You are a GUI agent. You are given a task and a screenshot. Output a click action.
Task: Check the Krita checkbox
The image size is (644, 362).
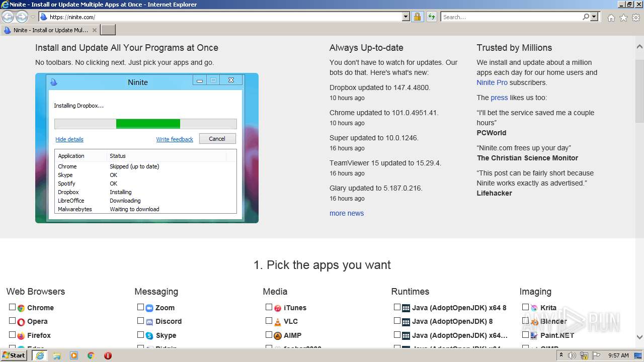point(525,307)
